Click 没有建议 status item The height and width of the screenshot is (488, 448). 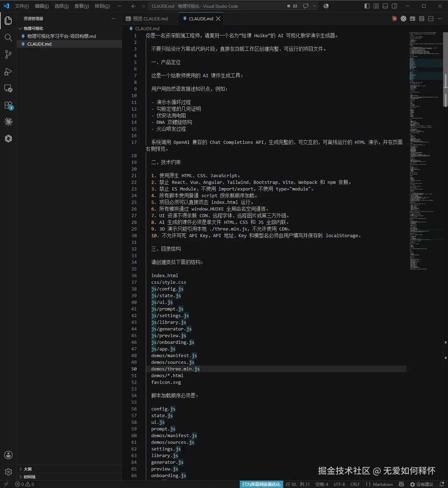point(421,484)
